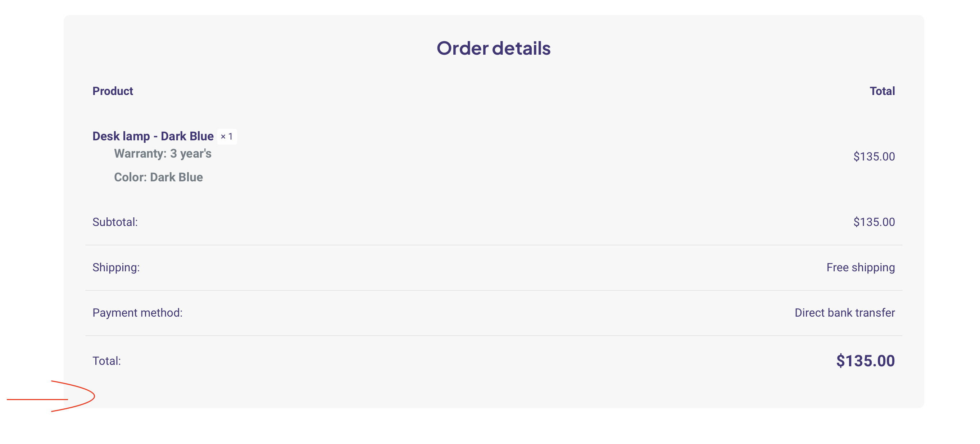Click the Total: row label

pos(106,361)
